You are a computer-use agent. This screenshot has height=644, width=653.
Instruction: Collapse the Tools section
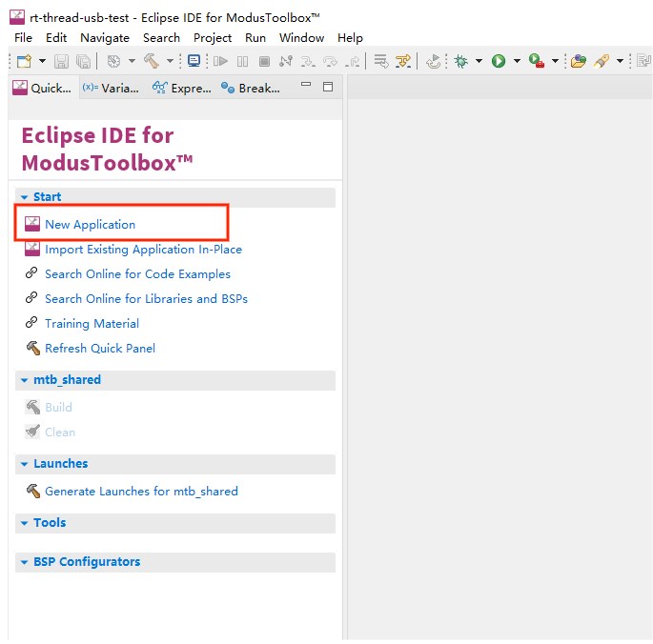point(25,523)
